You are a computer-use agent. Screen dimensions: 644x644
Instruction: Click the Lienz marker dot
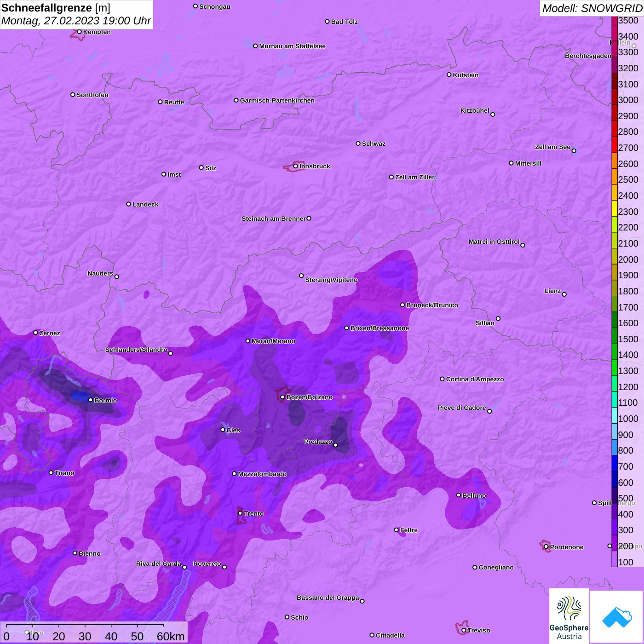pyautogui.click(x=564, y=294)
